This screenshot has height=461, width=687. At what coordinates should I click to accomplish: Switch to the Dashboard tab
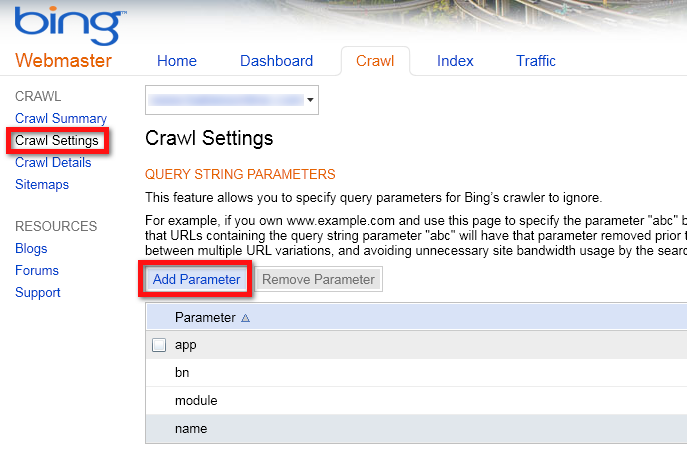coord(276,61)
